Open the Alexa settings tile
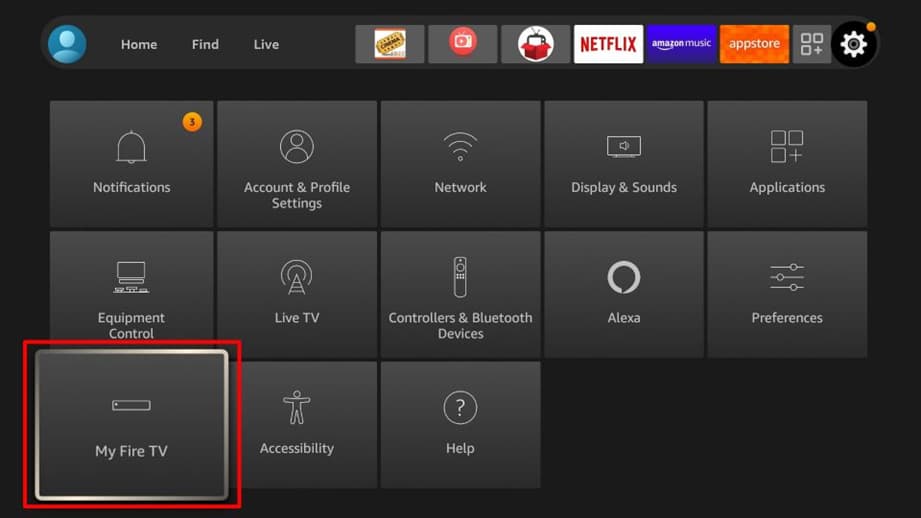Viewport: 921px width, 518px height. click(624, 294)
